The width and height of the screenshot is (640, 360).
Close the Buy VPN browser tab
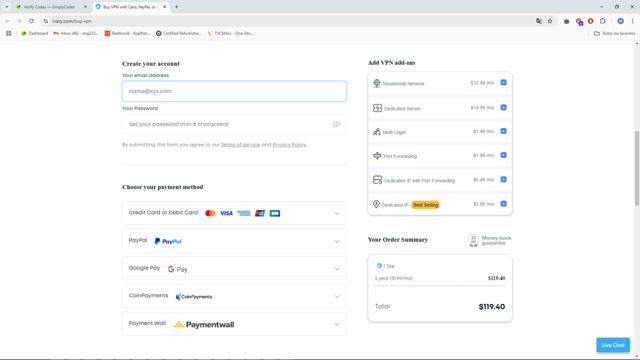click(x=165, y=7)
